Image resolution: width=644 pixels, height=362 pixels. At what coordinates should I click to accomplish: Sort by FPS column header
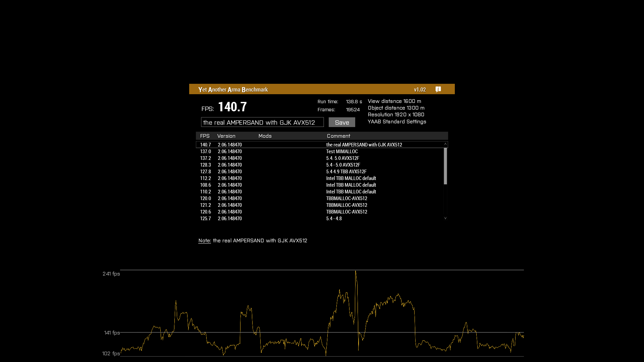[205, 136]
